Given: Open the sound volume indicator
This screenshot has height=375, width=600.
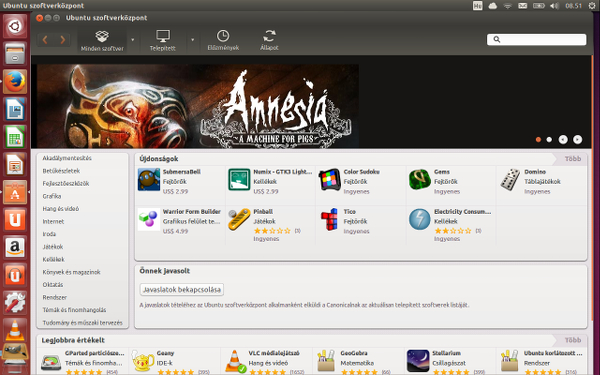Looking at the screenshot, I should pyautogui.click(x=554, y=6).
